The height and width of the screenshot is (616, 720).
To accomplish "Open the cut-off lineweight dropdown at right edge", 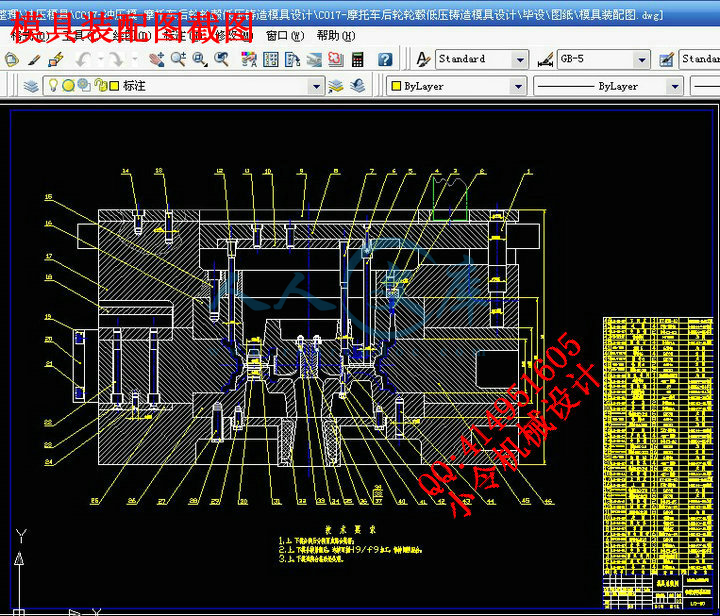I will point(706,86).
